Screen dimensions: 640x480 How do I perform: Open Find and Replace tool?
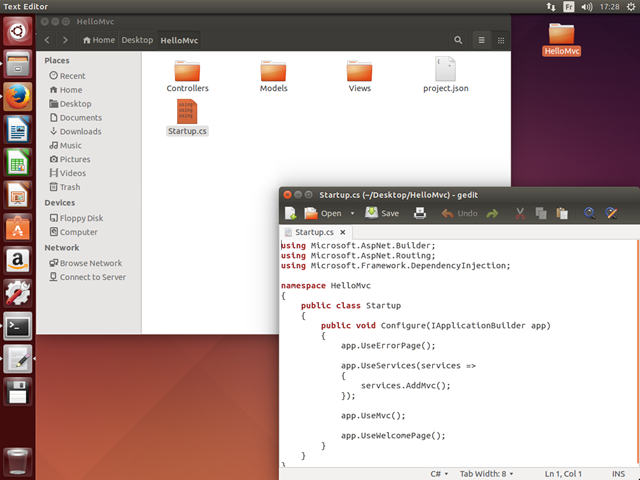(x=612, y=213)
